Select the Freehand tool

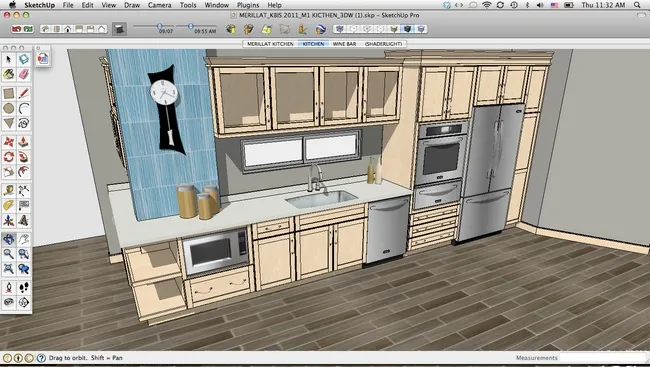pos(24,123)
